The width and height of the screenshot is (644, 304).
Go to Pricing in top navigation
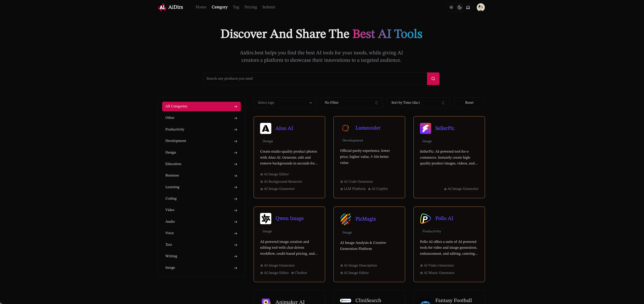coord(251,7)
